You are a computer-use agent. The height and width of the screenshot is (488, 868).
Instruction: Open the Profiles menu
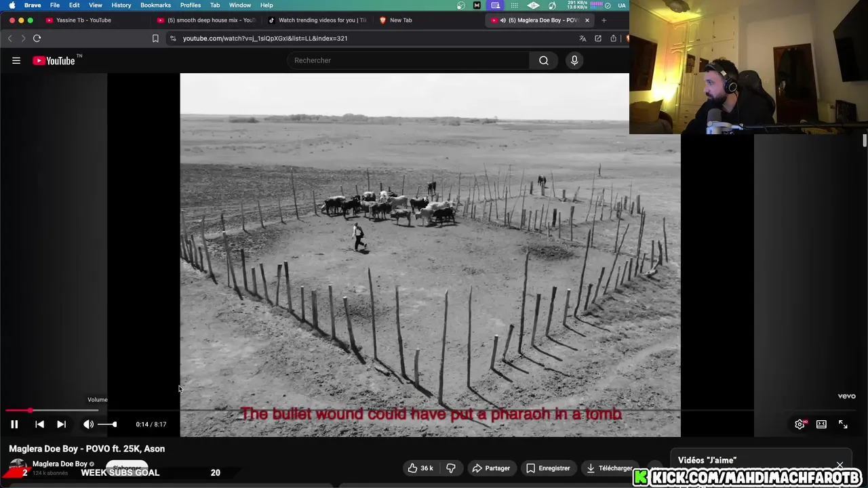coord(191,5)
